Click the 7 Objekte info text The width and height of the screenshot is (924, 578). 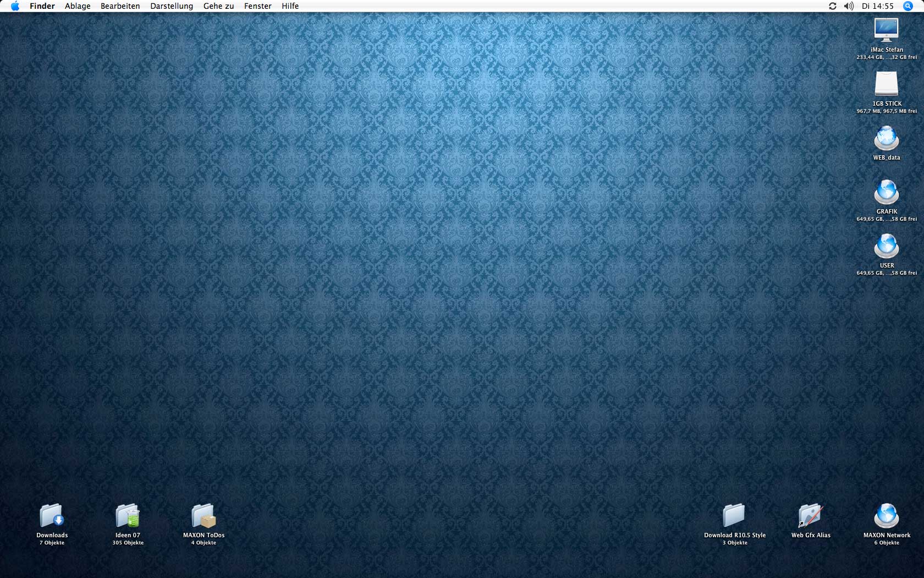coord(52,543)
